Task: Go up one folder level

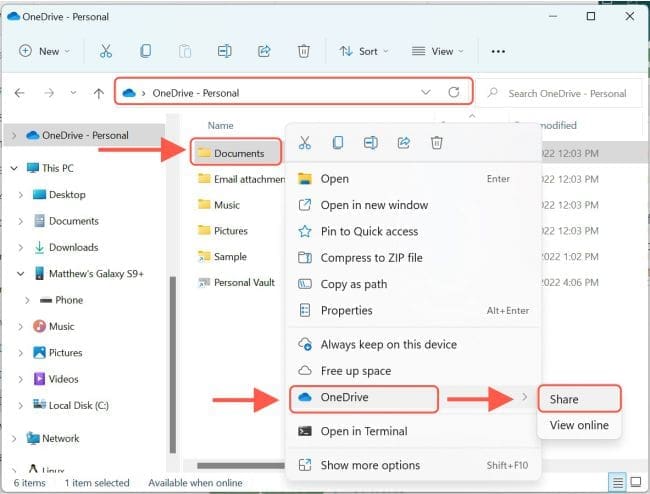Action: [98, 93]
